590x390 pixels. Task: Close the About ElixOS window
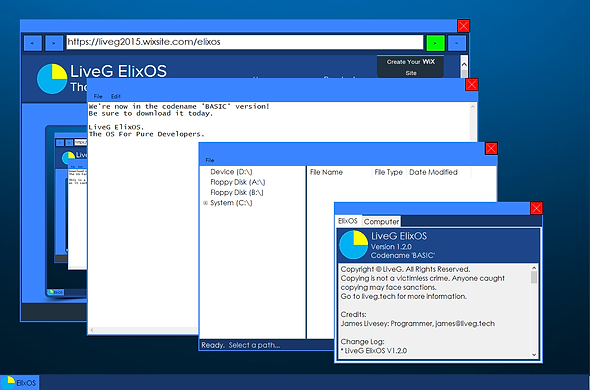click(536, 208)
